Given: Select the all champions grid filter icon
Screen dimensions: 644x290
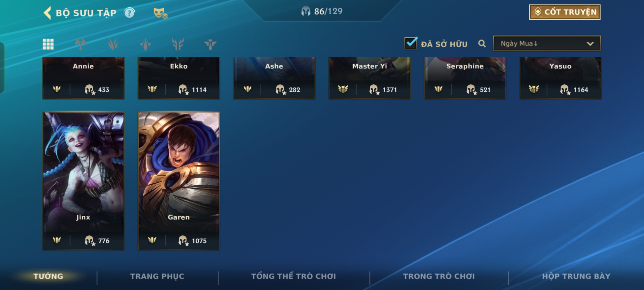Looking at the screenshot, I should (x=48, y=44).
